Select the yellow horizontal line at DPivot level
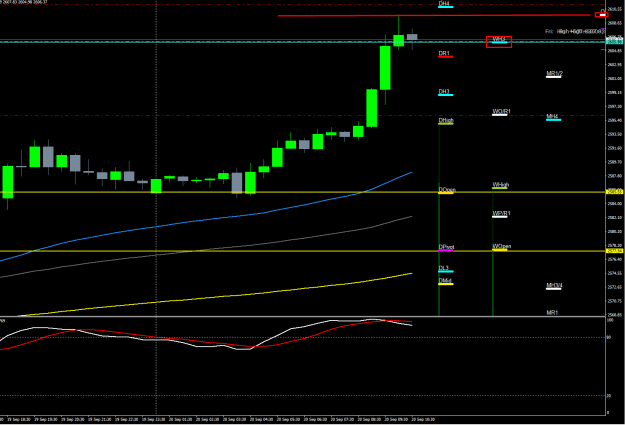Viewport: 625px width, 425px height. [303, 251]
